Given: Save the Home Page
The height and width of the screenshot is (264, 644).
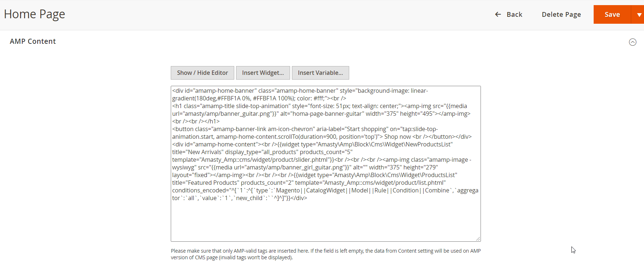Looking at the screenshot, I should [x=612, y=15].
